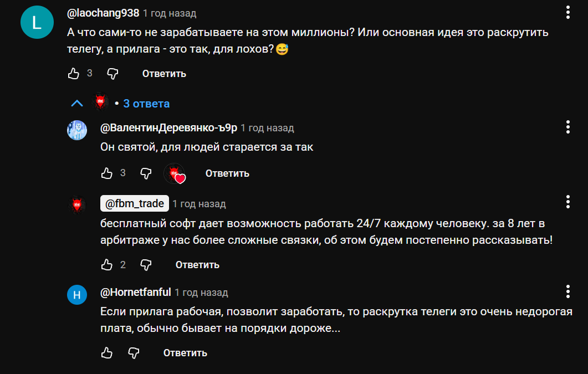Viewport: 588px width, 374px height.
Task: Click Ответить under @laochang938's comment
Action: click(163, 73)
